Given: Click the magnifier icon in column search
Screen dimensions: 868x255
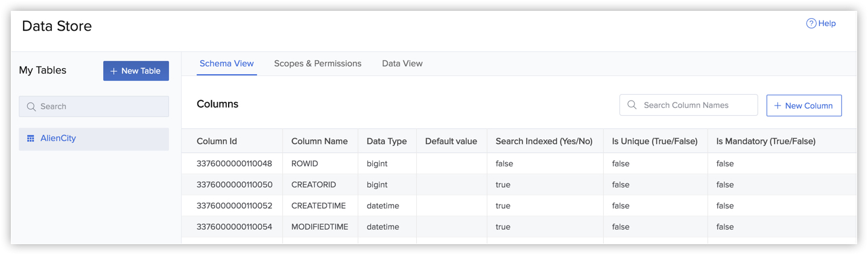Looking at the screenshot, I should pyautogui.click(x=632, y=105).
